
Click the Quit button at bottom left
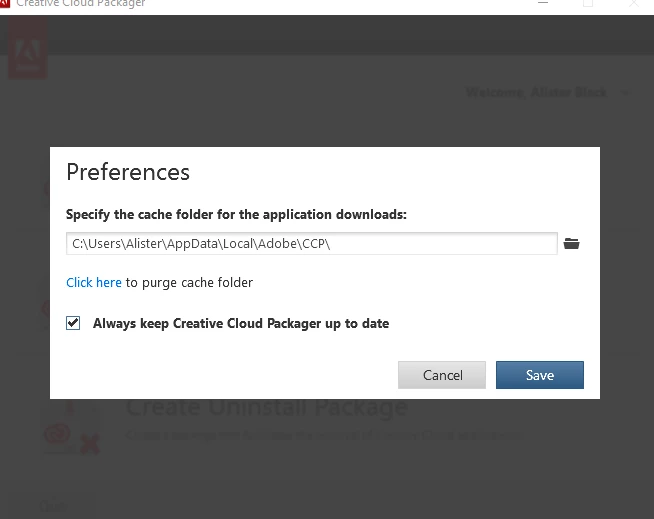(x=53, y=506)
